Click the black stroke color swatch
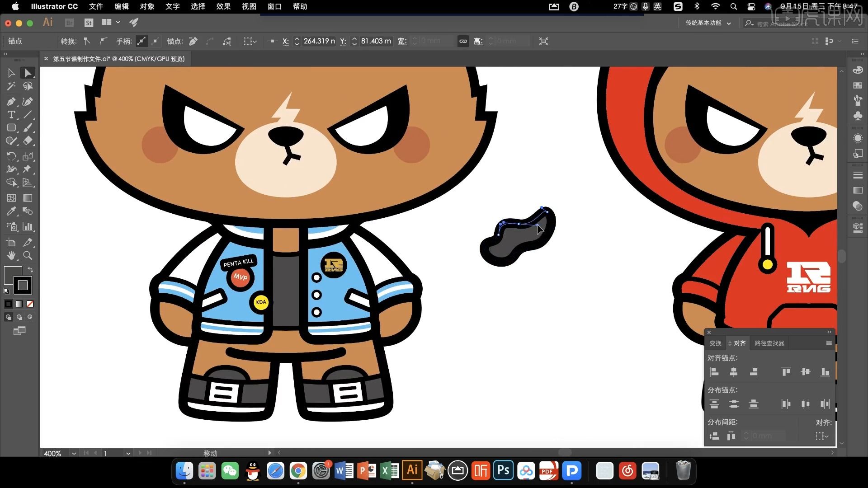Viewport: 868px width, 488px height. click(x=23, y=285)
